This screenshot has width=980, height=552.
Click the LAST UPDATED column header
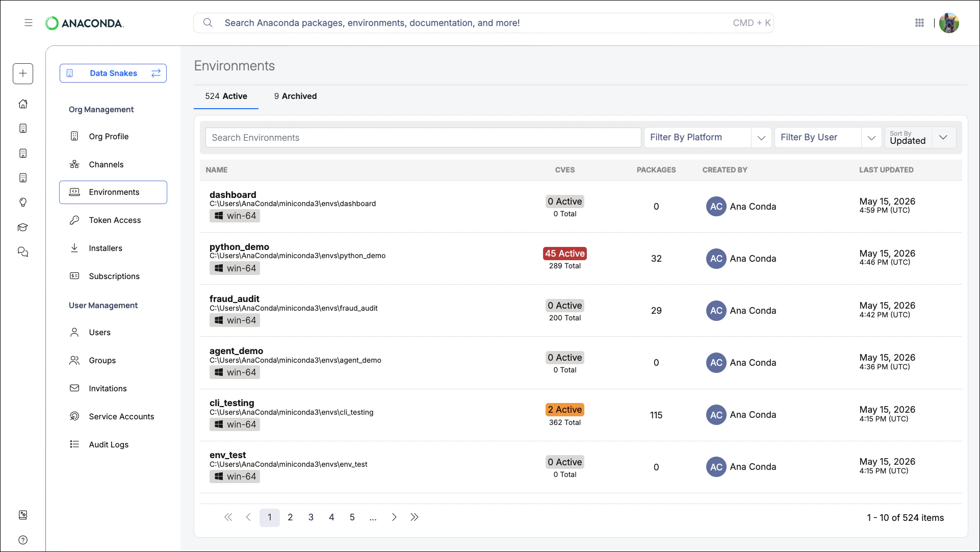pos(886,170)
